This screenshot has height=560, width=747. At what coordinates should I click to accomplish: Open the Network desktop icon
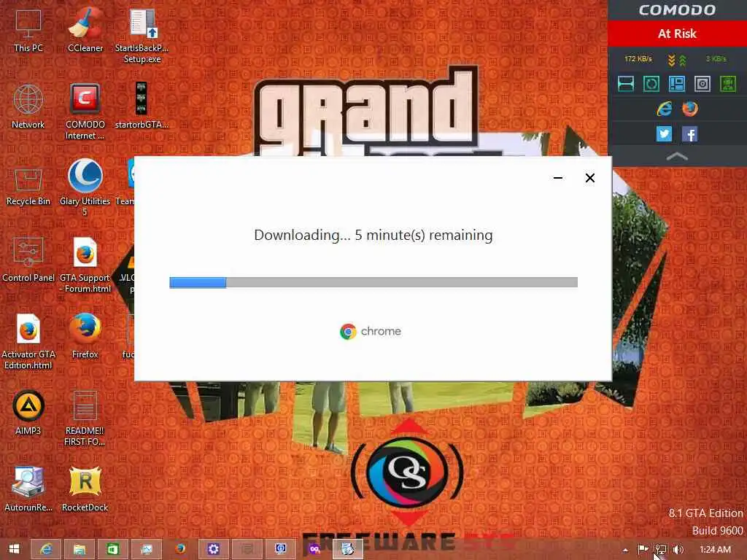[x=28, y=106]
